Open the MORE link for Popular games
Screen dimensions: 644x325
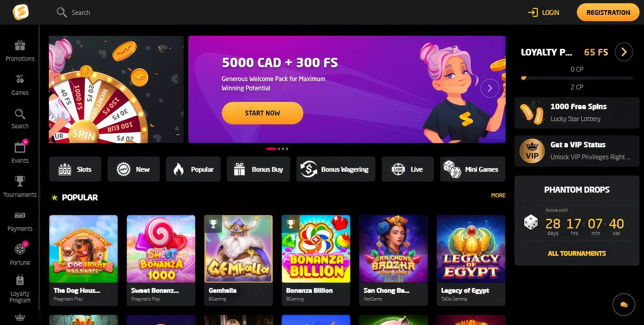point(498,195)
